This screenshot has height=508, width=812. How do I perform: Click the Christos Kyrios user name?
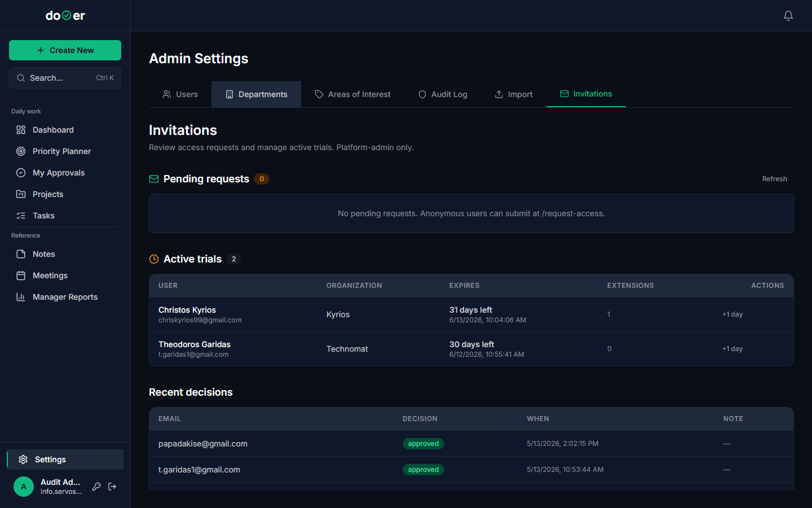pos(187,310)
